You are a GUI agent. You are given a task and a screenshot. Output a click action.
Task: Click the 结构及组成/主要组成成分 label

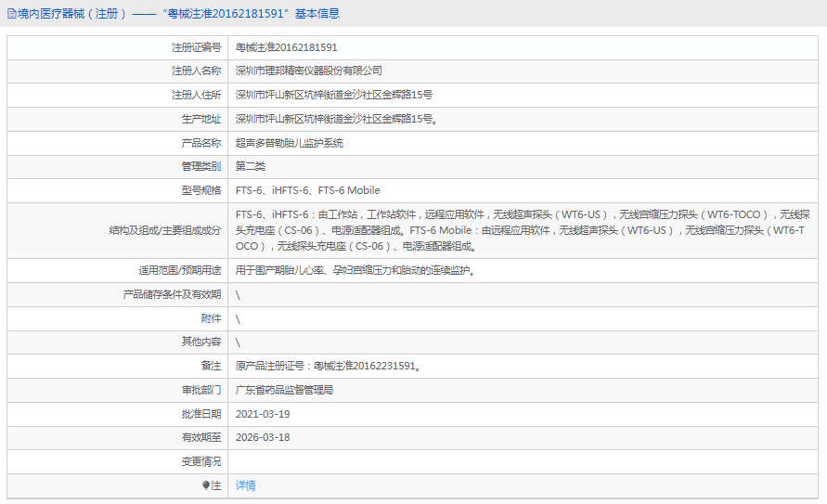pyautogui.click(x=165, y=230)
